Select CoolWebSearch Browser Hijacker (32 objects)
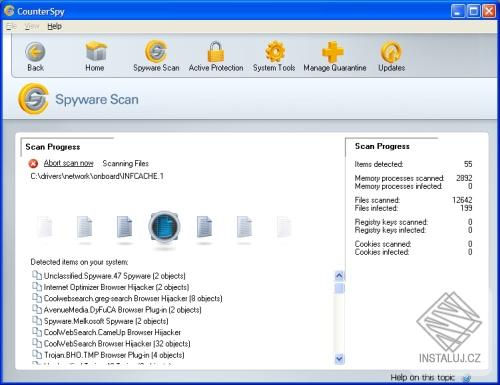Image resolution: width=500 pixels, height=385 pixels. [x=117, y=344]
